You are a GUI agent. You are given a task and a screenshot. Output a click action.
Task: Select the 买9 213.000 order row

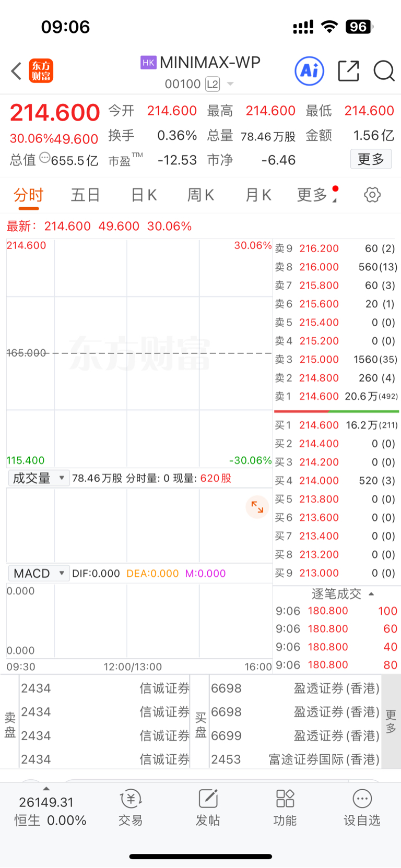336,573
